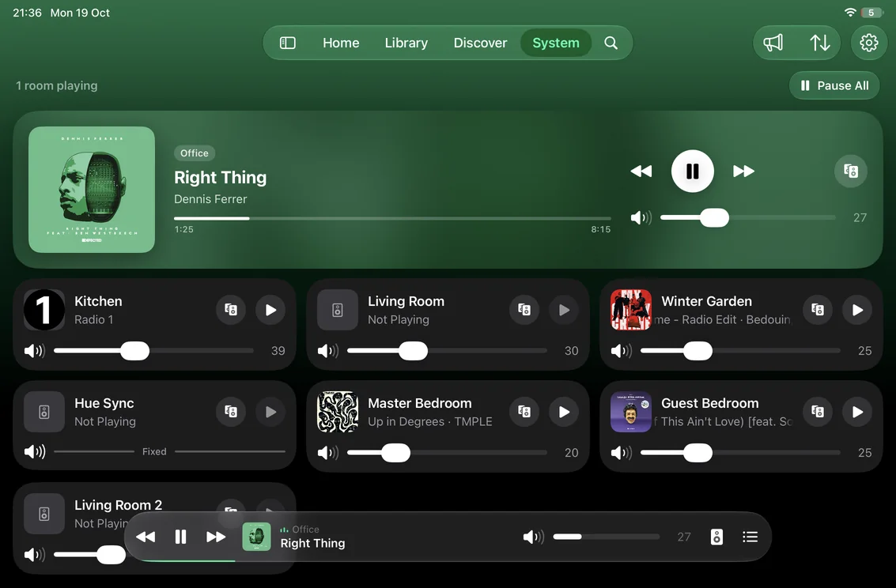Viewport: 896px width, 588px height.
Task: Play the Master Bedroom room
Action: pyautogui.click(x=564, y=412)
